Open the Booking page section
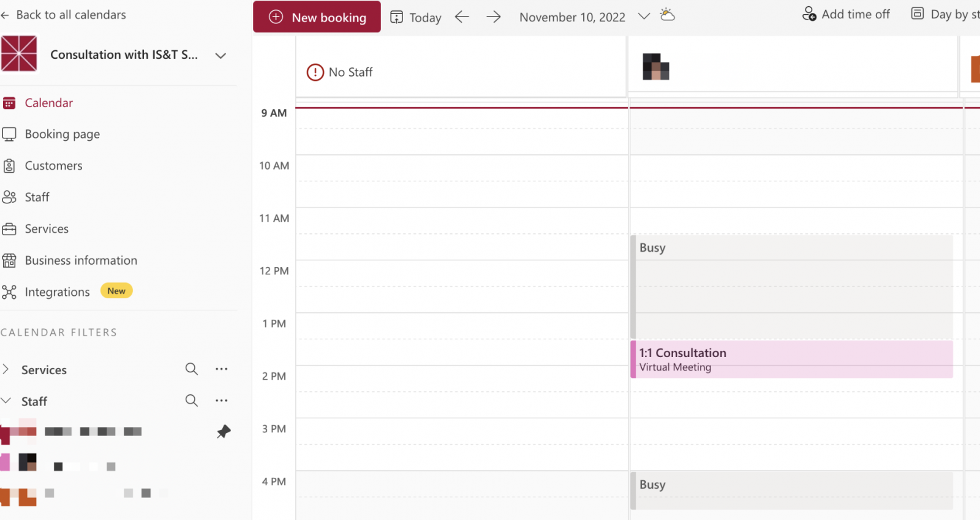The width and height of the screenshot is (980, 520). 62,134
